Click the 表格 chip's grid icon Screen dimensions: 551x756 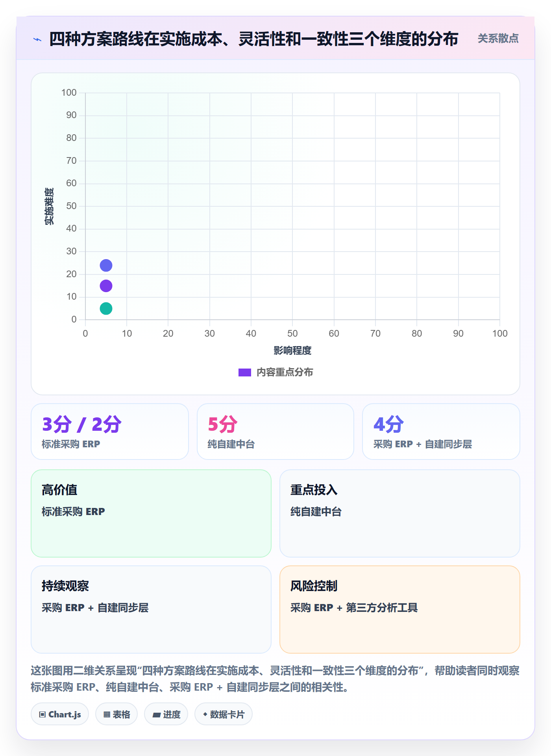[107, 715]
